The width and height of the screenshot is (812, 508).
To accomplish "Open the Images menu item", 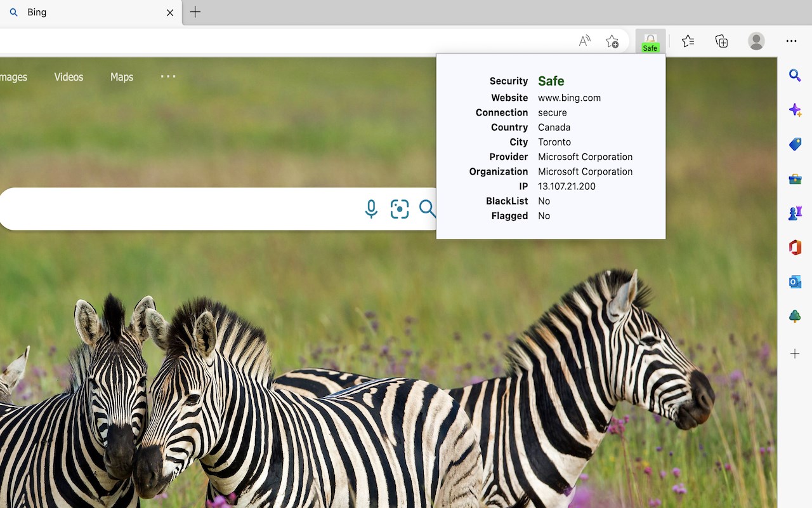I will click(x=13, y=77).
